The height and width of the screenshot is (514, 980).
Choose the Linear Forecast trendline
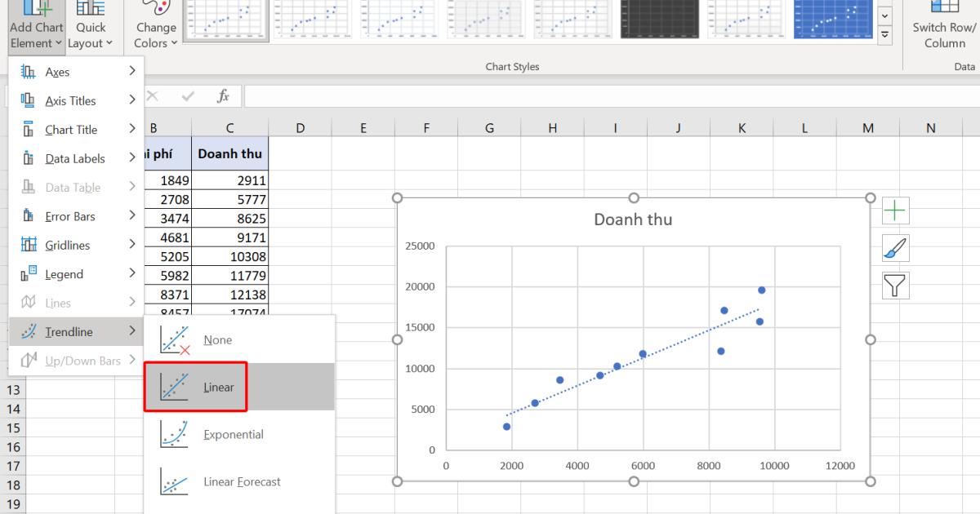click(242, 482)
